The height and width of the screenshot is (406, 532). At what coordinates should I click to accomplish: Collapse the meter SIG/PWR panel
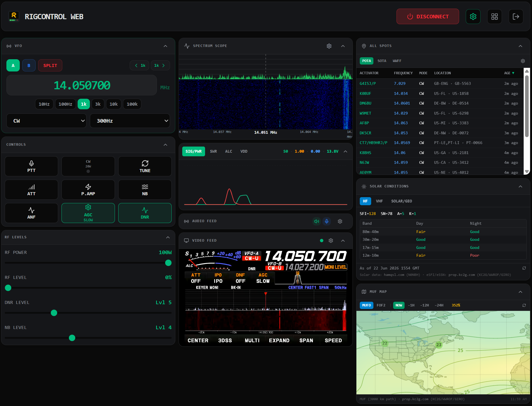coord(346,152)
